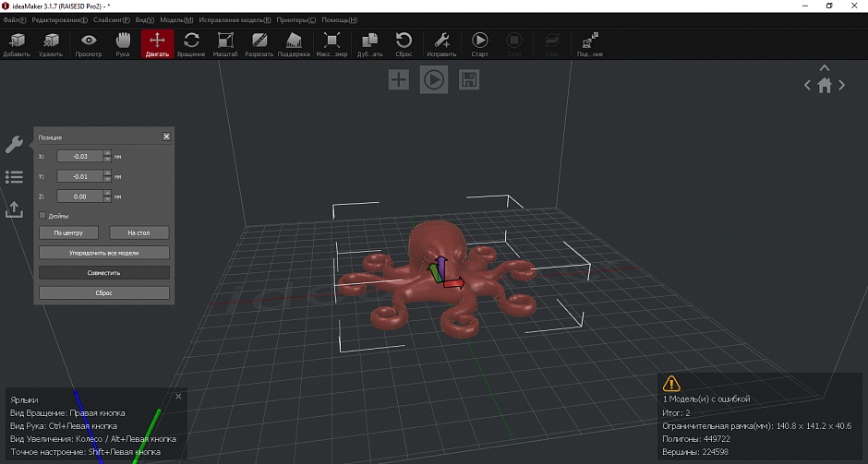Image resolution: width=868 pixels, height=464 pixels.
Task: Click the Y position input field
Action: coord(79,176)
